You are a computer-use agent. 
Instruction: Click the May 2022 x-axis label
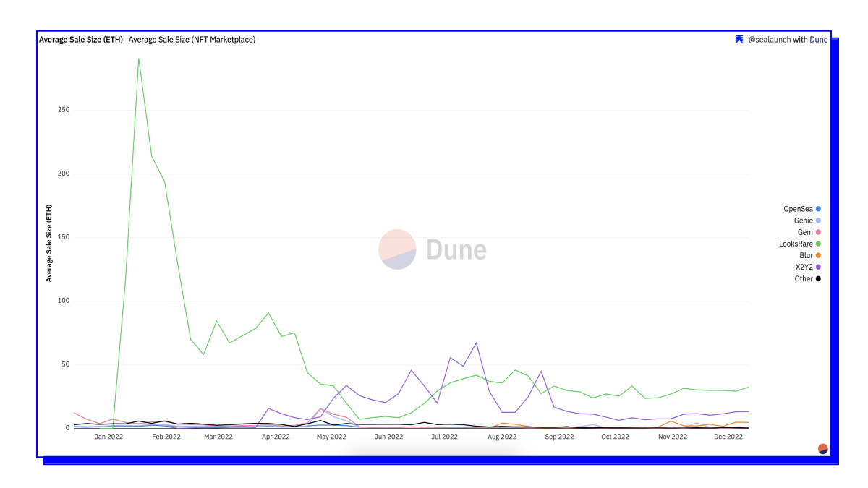point(332,437)
